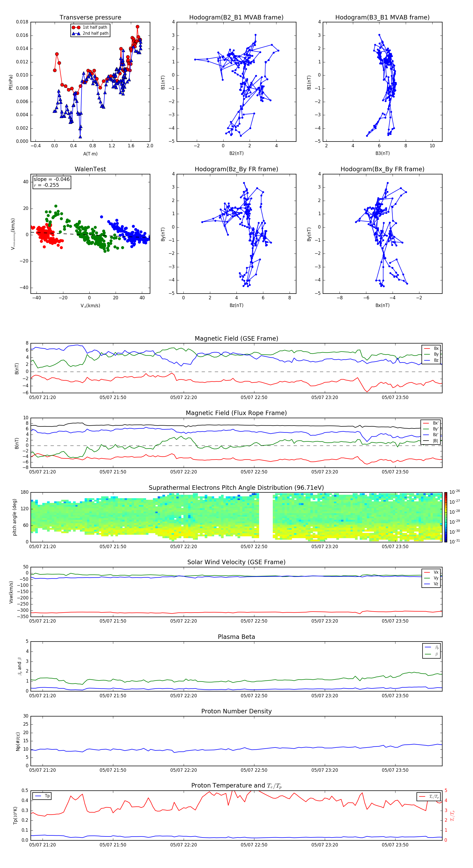Click '05/07 21:20' tick under GSE field plot

(x=42, y=398)
